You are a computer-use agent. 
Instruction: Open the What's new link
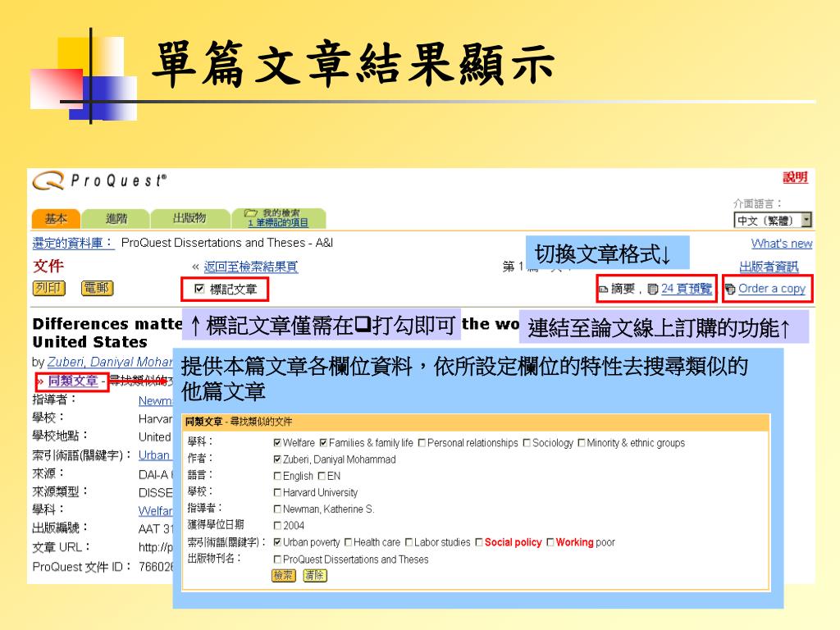click(782, 244)
